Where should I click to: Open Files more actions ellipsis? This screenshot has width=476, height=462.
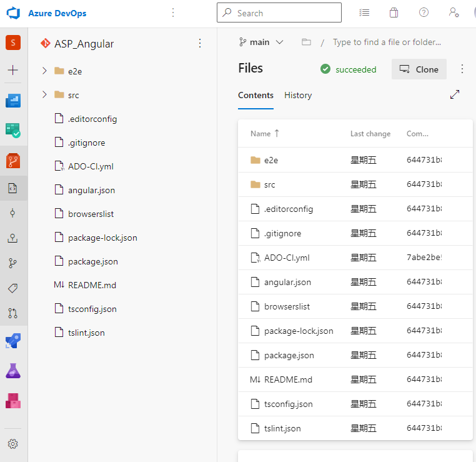(x=462, y=69)
